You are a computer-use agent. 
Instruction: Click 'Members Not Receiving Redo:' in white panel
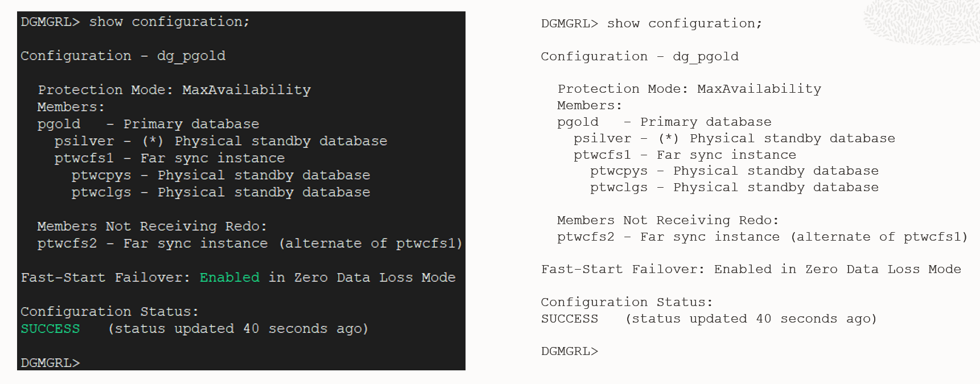click(668, 220)
